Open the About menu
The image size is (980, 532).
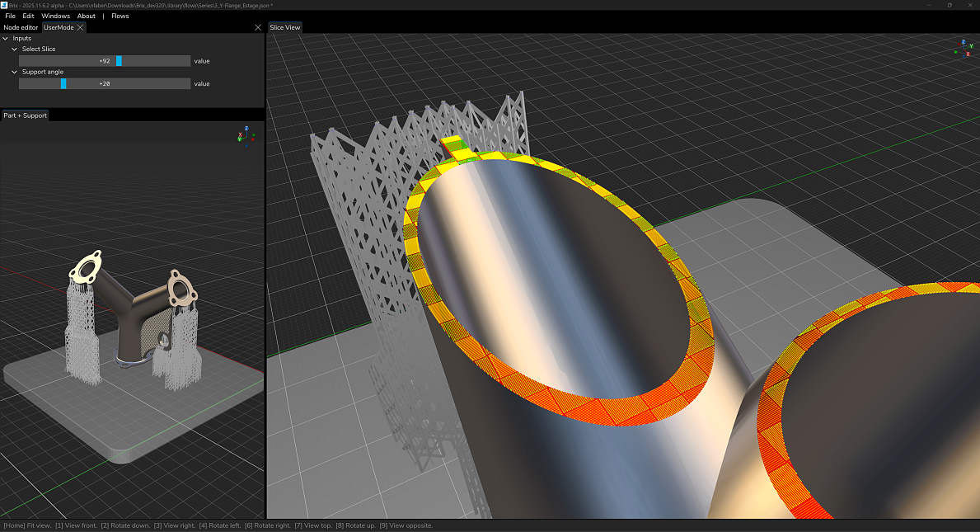[86, 15]
